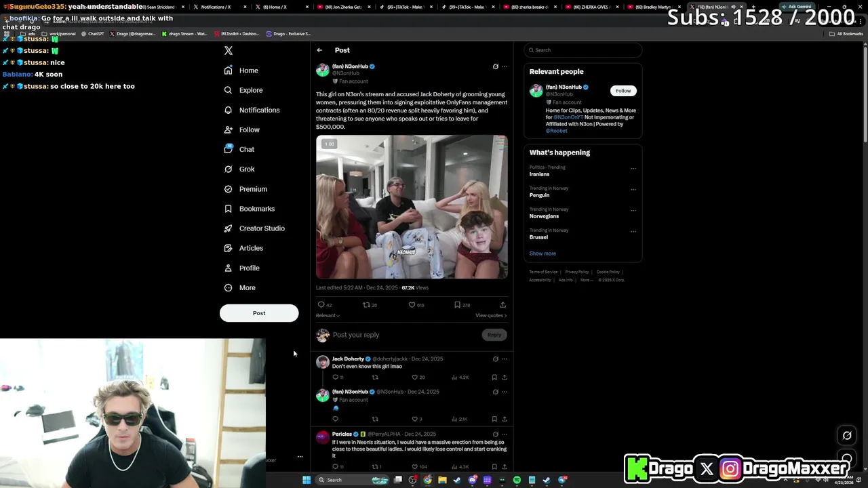Open three-dot menu on N3onHub reply
Image resolution: width=868 pixels, height=488 pixels.
pos(504,392)
